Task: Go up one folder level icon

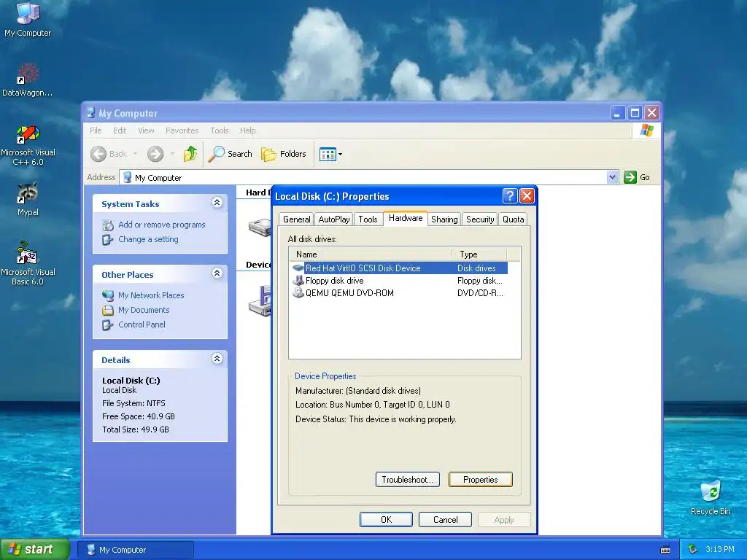Action: click(190, 154)
